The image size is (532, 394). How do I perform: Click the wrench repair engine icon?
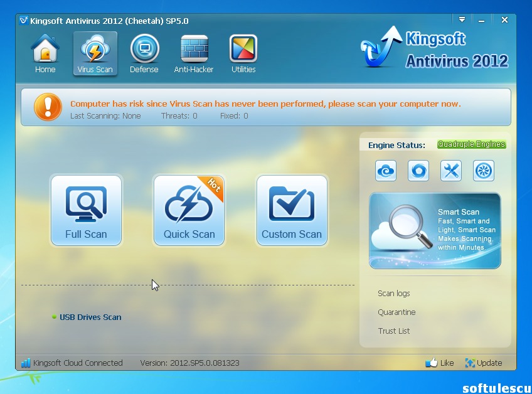coord(451,171)
